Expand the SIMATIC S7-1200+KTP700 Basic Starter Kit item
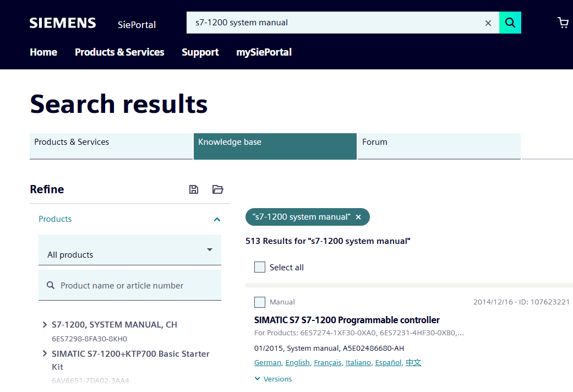This screenshot has height=392, width=573. 45,353
